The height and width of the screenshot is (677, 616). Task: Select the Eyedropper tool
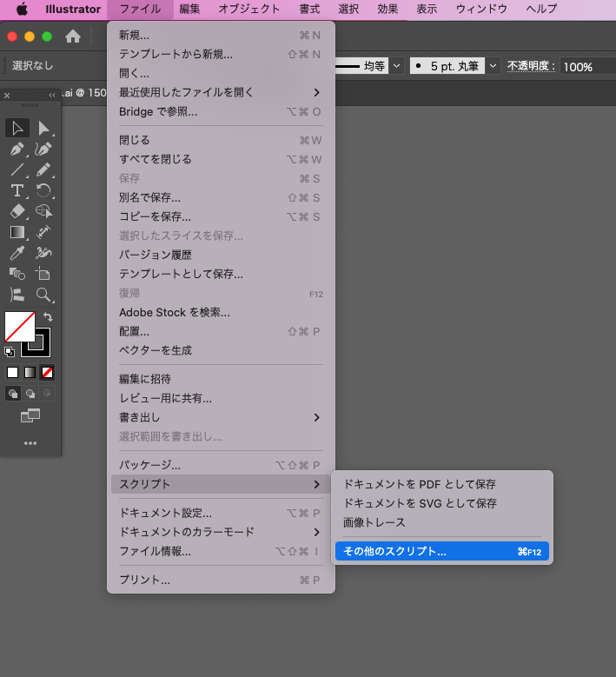pyautogui.click(x=17, y=253)
